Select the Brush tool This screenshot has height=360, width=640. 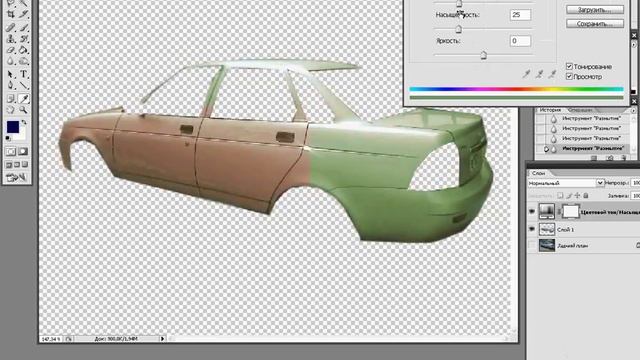[24, 27]
